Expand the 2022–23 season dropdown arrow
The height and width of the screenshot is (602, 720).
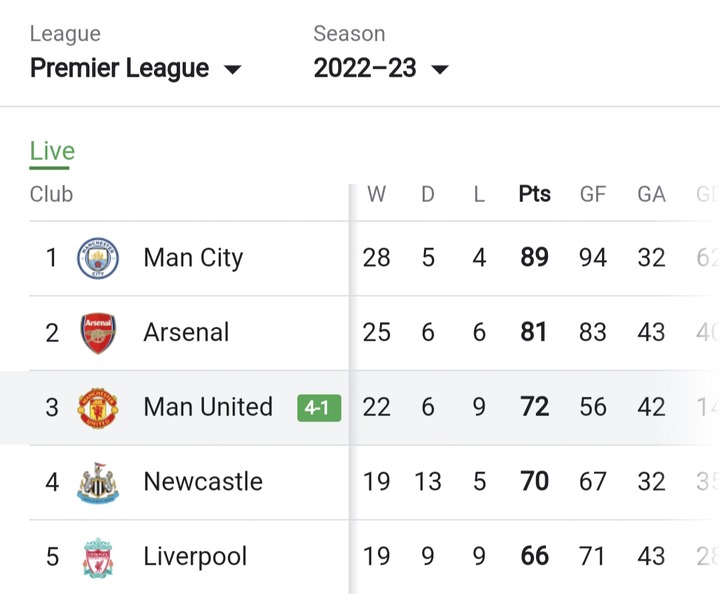click(440, 69)
